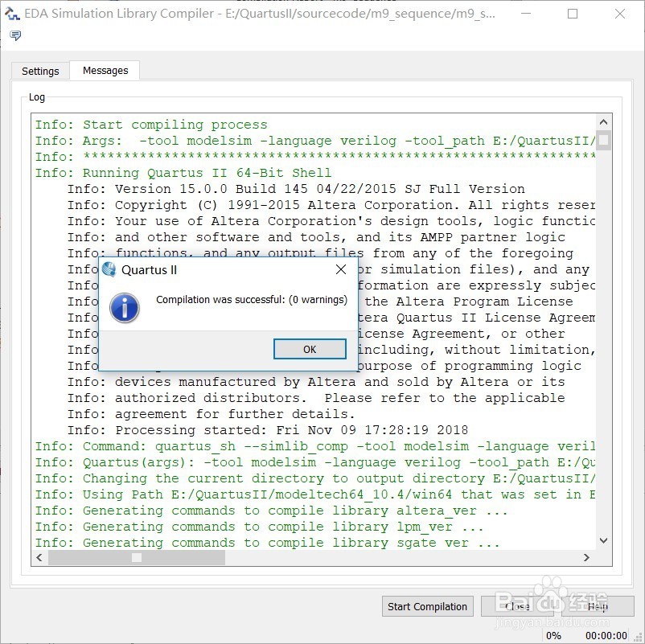Click 'Info: Start compiling process' log line

(151, 125)
